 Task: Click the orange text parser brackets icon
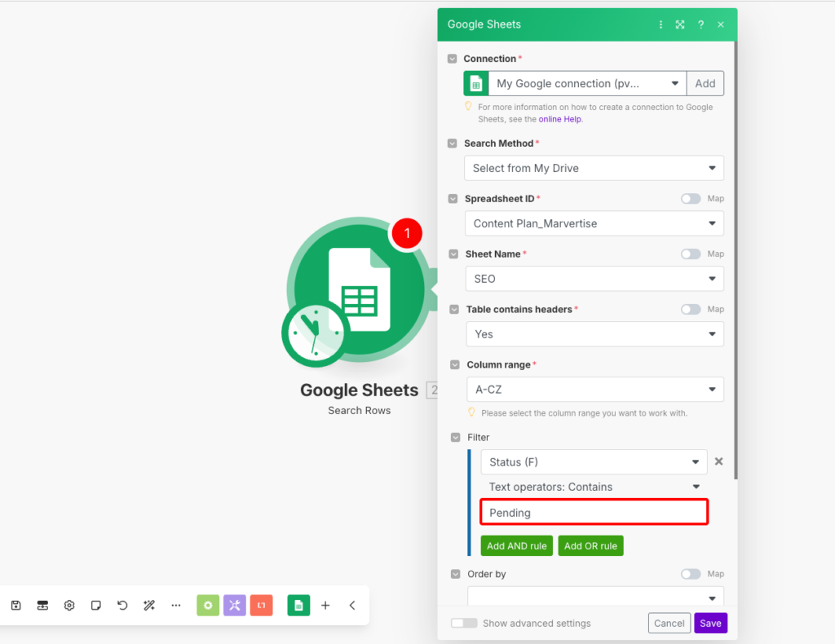point(262,605)
